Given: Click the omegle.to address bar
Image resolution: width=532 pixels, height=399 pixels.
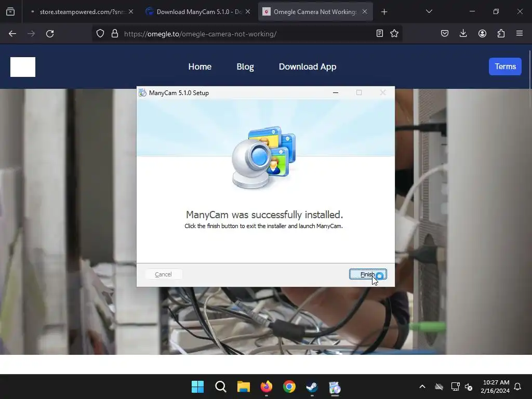Looking at the screenshot, I should point(248,34).
